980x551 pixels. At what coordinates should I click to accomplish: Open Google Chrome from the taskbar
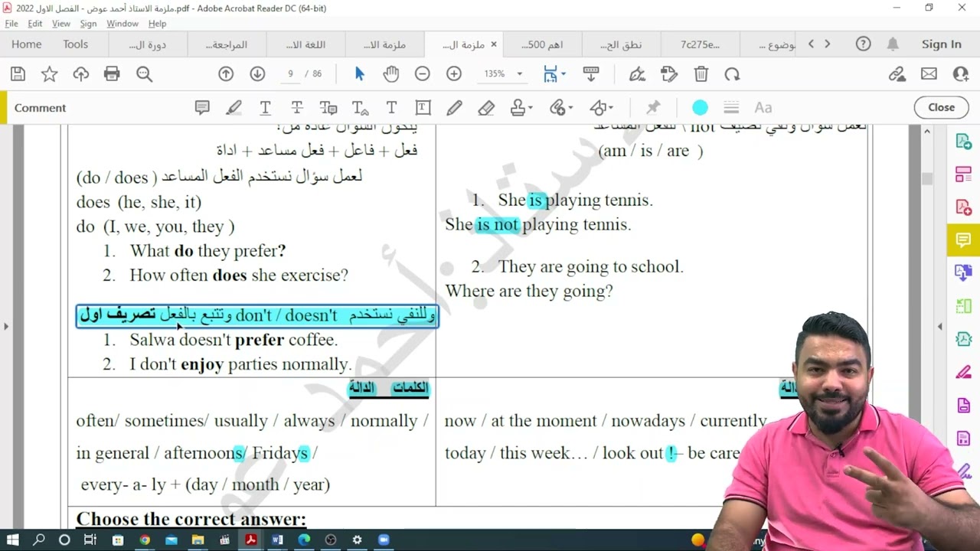(x=145, y=540)
